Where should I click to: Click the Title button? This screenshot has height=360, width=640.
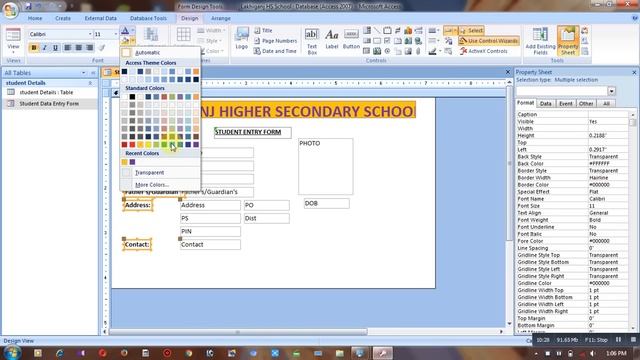[x=263, y=31]
